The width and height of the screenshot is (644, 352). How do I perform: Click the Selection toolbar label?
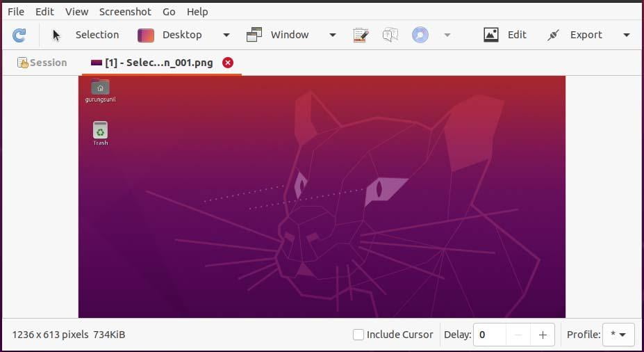97,35
